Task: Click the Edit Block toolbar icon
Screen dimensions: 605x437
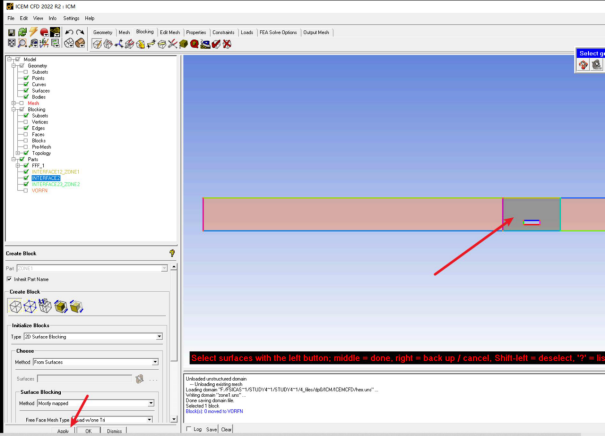Action: (129, 44)
